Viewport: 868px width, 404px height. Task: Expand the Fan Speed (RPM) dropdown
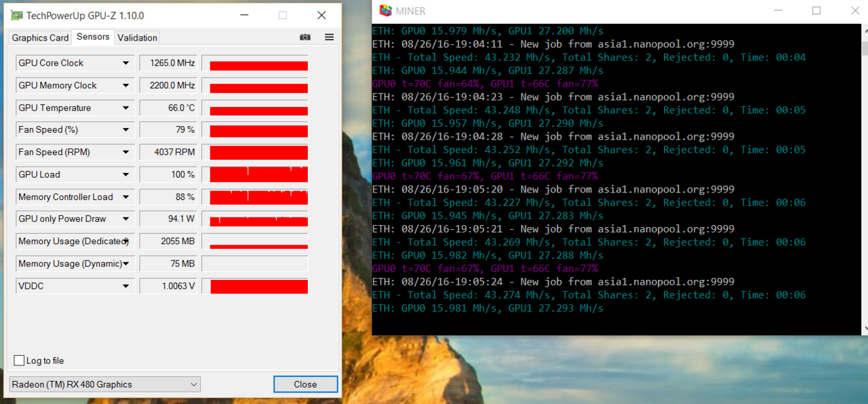pyautogui.click(x=125, y=152)
